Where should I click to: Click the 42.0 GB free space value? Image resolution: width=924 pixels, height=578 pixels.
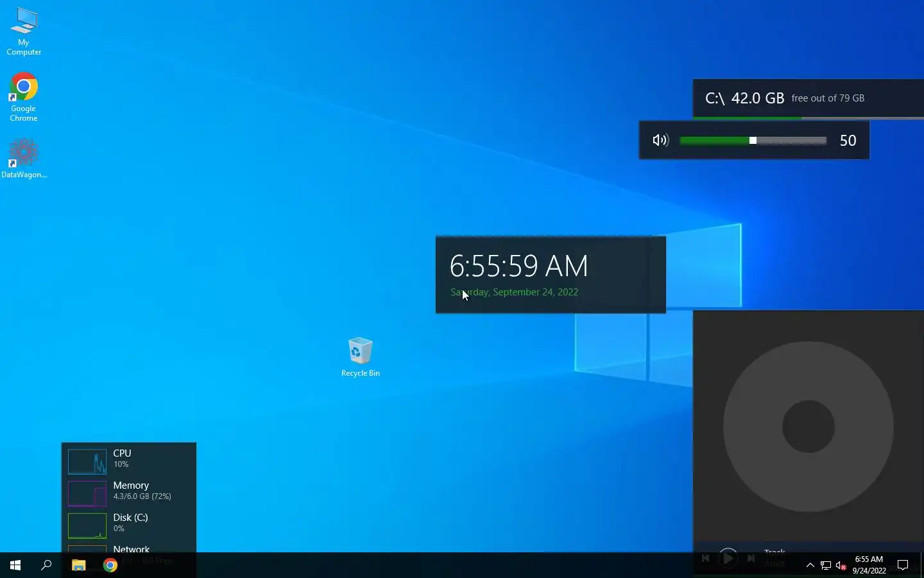click(x=758, y=98)
